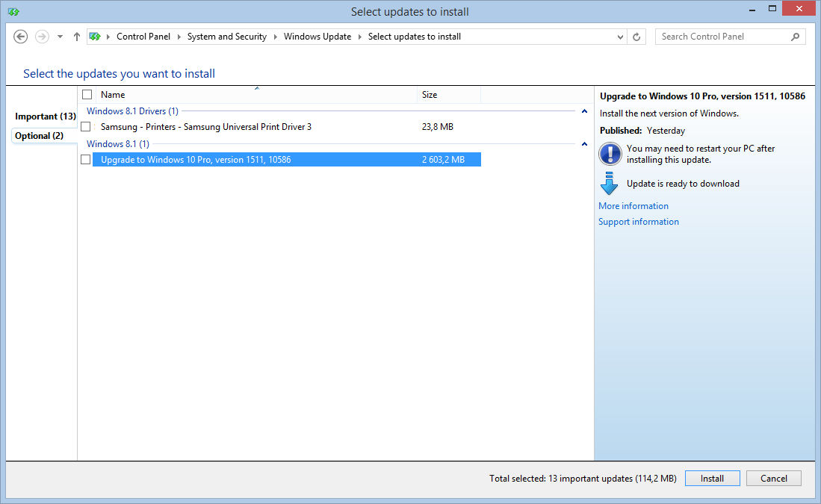Close the Select updates window
The height and width of the screenshot is (504, 821).
pos(799,8)
